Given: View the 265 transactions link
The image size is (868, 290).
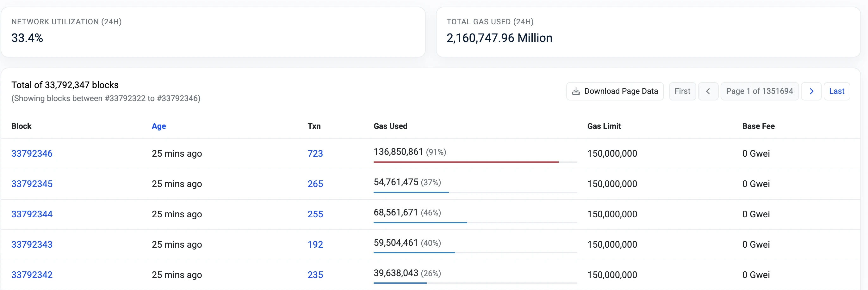Looking at the screenshot, I should click(315, 184).
